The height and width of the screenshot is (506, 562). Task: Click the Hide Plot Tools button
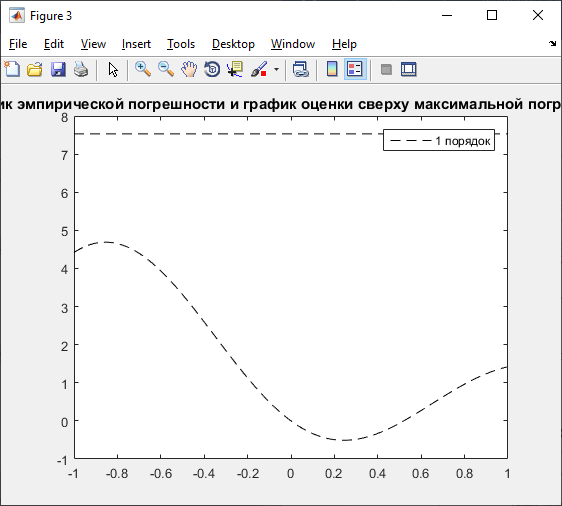point(386,69)
